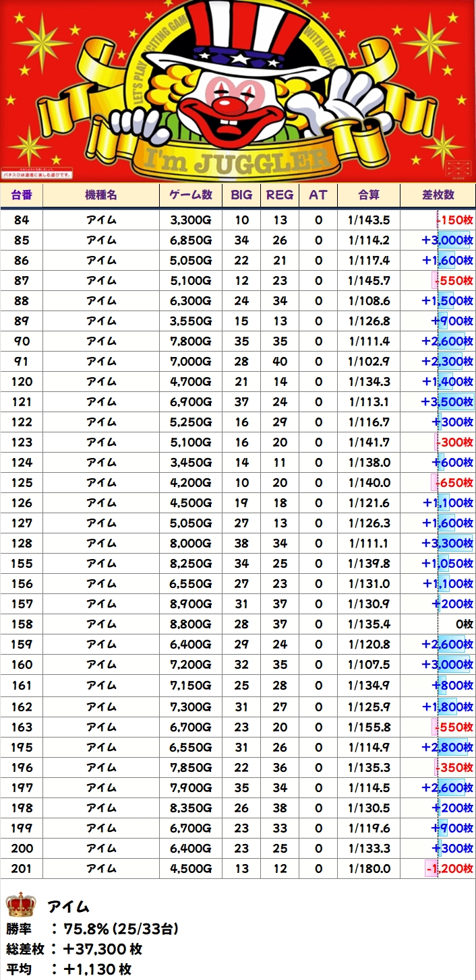
Task: Click the 合算 column header
Action: tap(368, 195)
